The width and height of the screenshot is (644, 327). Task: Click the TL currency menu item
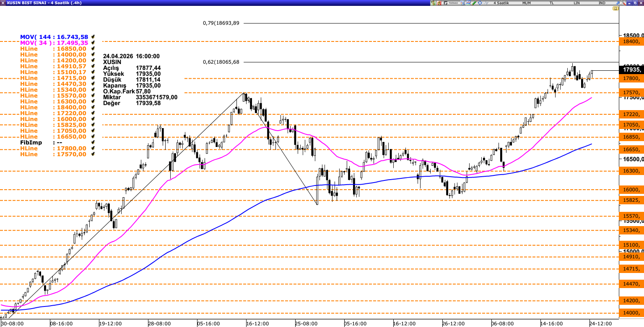[552, 3]
